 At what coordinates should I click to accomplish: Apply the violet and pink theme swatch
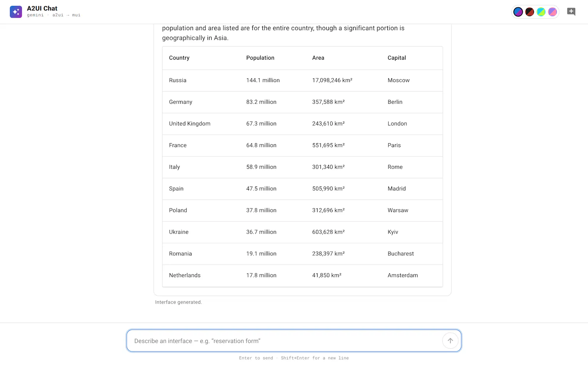(x=552, y=12)
